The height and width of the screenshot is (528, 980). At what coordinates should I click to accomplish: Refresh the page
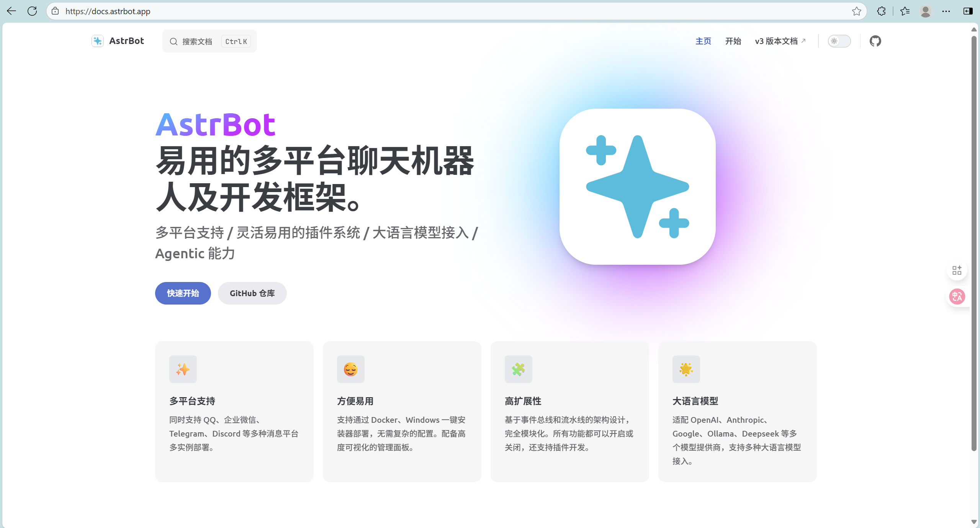(x=32, y=11)
